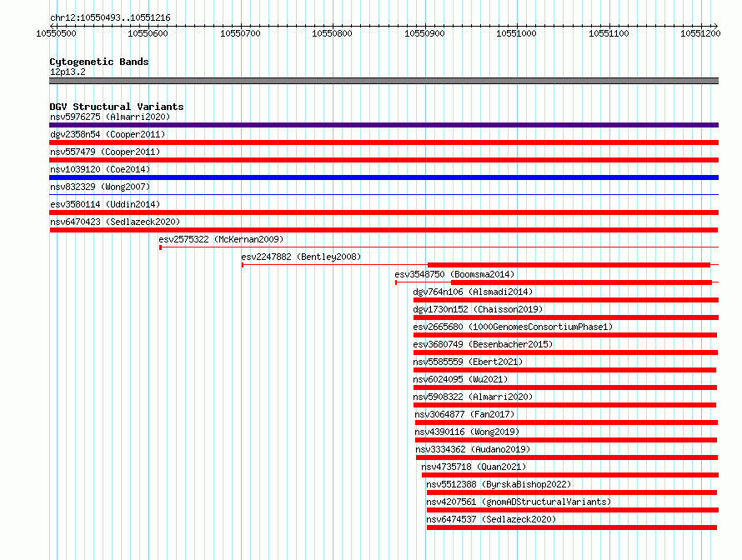Click ruler position 10550900

424,33
